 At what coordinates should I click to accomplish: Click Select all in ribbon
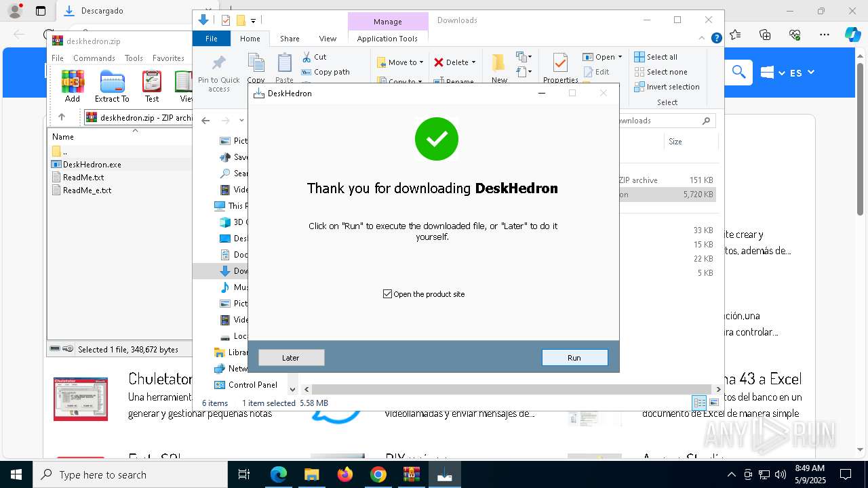(656, 57)
